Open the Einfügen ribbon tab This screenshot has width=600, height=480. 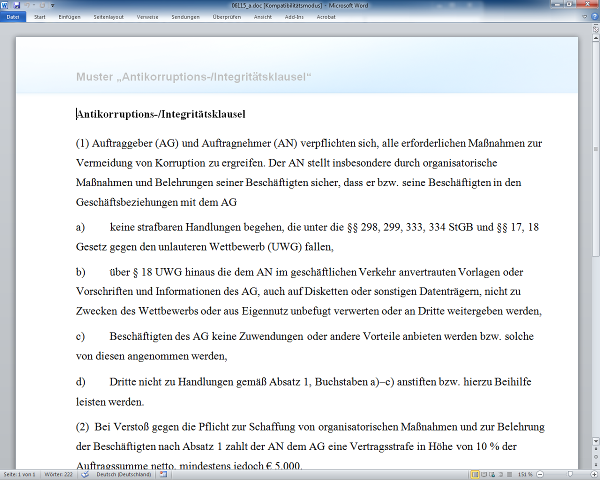pos(71,17)
